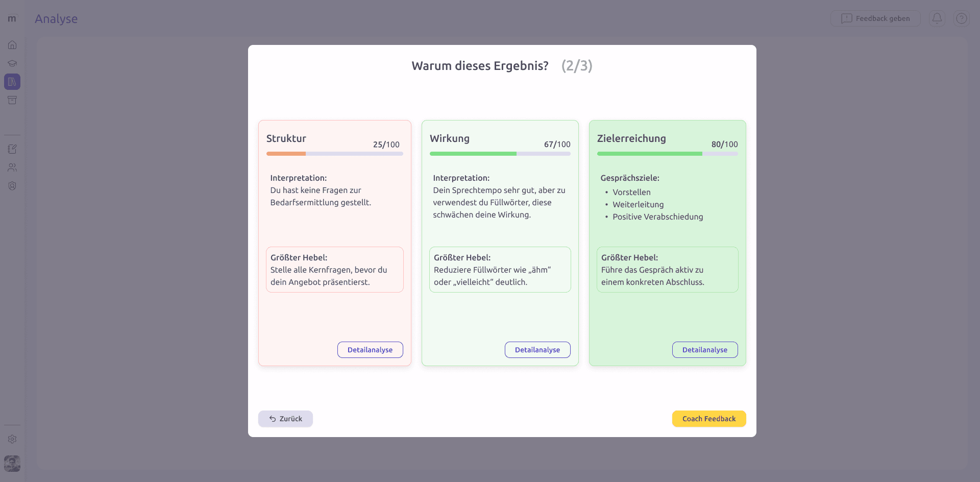The height and width of the screenshot is (482, 980).
Task: Click the Zielerreichung progress bar
Action: (x=668, y=154)
